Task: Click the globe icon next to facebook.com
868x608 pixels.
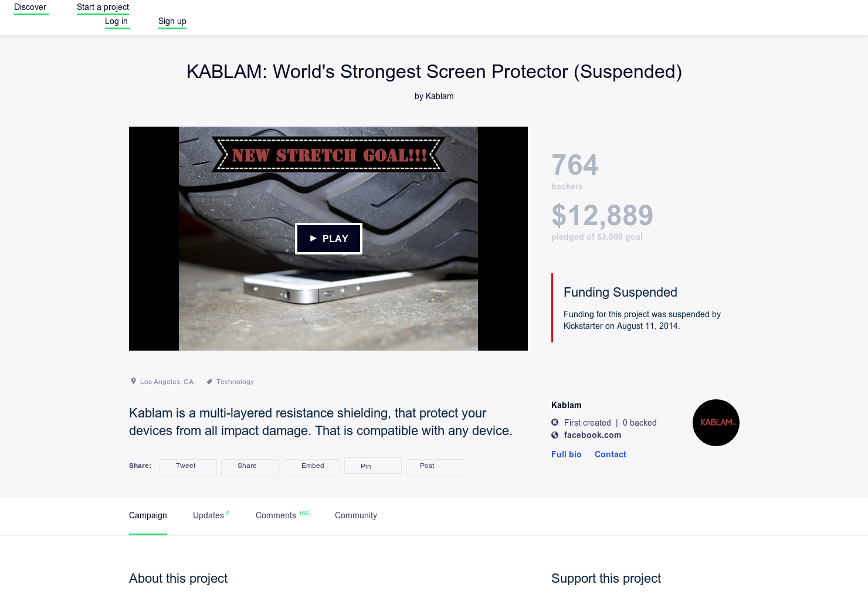Action: (555, 435)
